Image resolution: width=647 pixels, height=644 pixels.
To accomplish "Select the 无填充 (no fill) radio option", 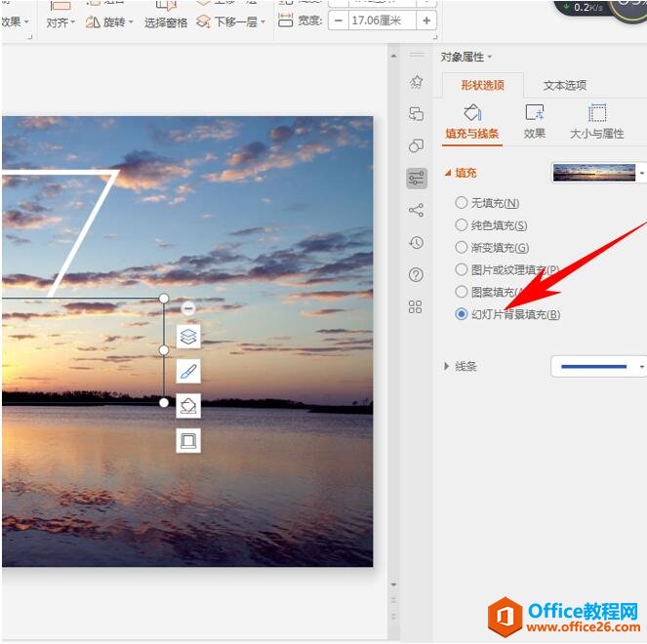I will click(462, 203).
